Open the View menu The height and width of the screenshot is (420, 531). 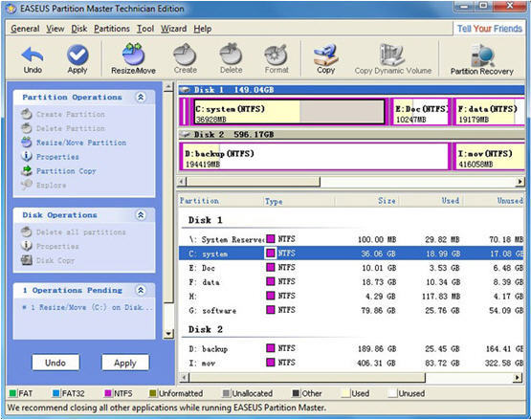pyautogui.click(x=55, y=29)
